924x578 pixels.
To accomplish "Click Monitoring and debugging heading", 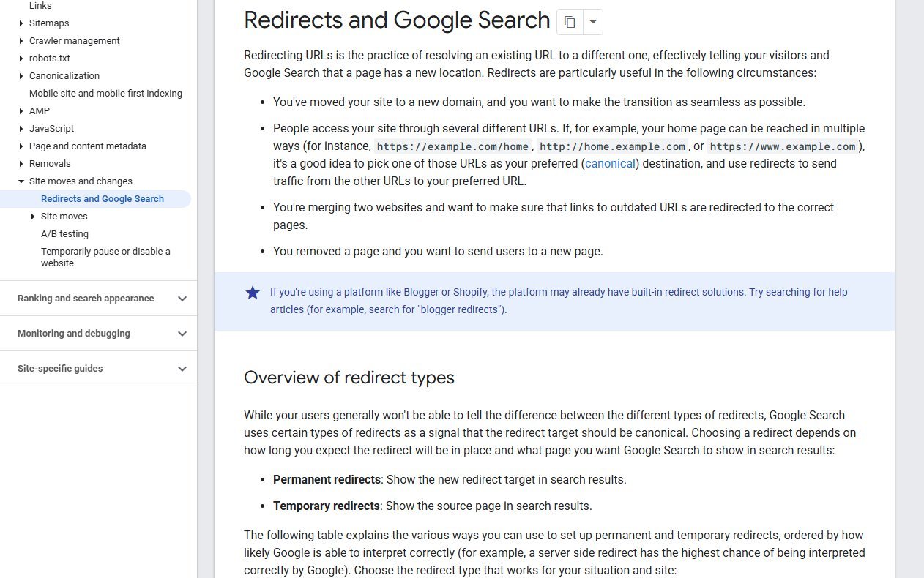I will 74,334.
